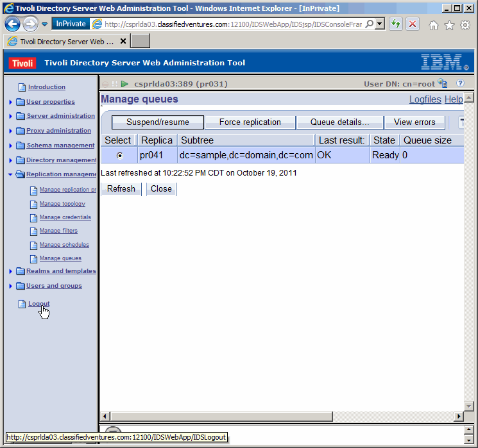Click the stop loading red X icon

(413, 24)
